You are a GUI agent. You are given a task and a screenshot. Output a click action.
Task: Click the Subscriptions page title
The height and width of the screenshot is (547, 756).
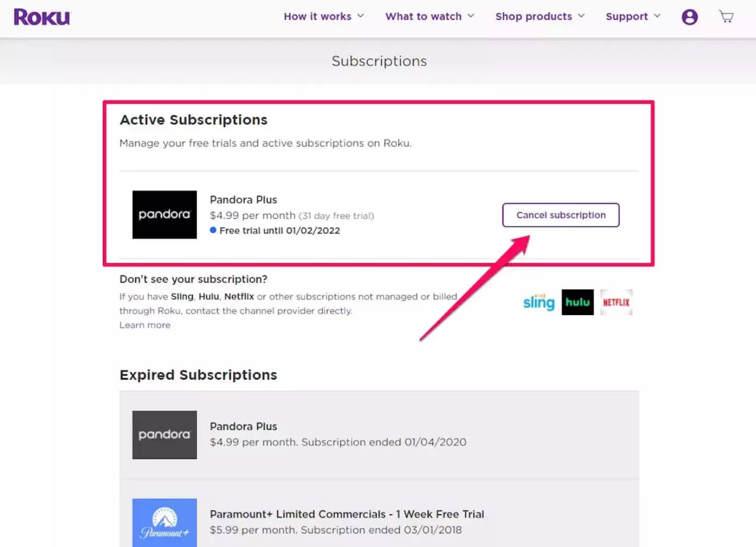(379, 61)
